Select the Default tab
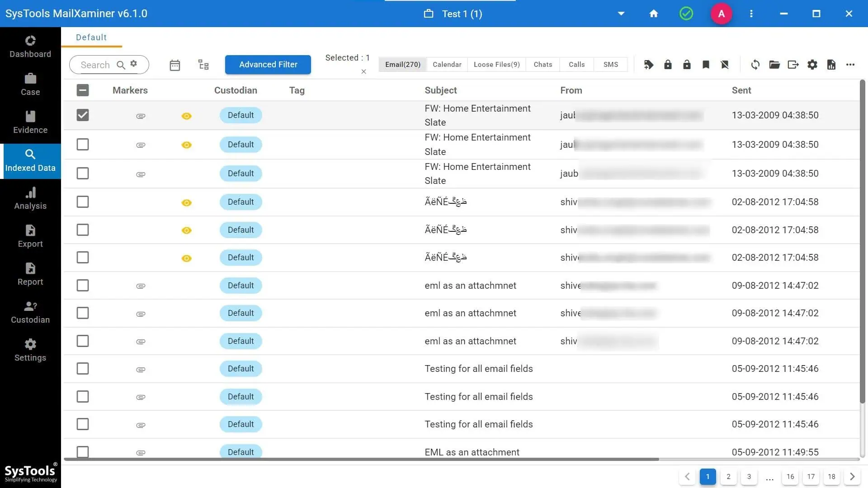Image resolution: width=868 pixels, height=488 pixels. coord(91,38)
